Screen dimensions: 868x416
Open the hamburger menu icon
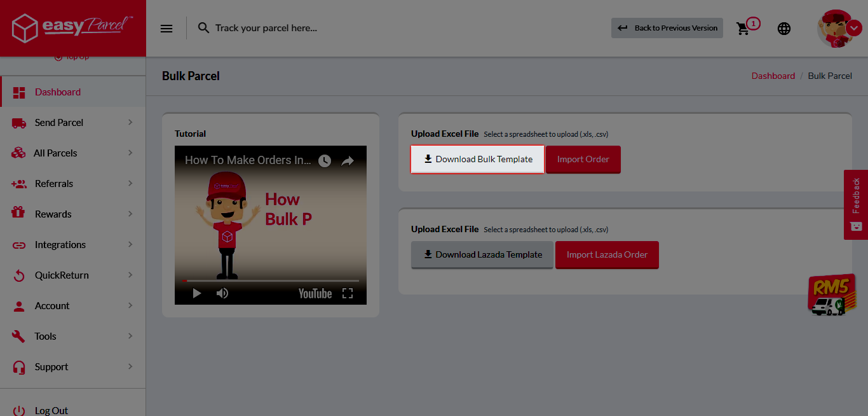click(x=166, y=28)
